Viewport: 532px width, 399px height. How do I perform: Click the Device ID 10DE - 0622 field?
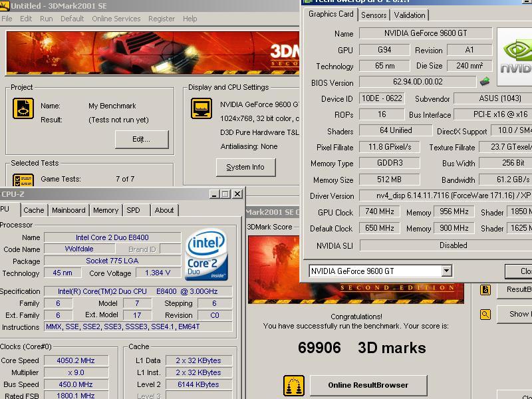point(382,98)
